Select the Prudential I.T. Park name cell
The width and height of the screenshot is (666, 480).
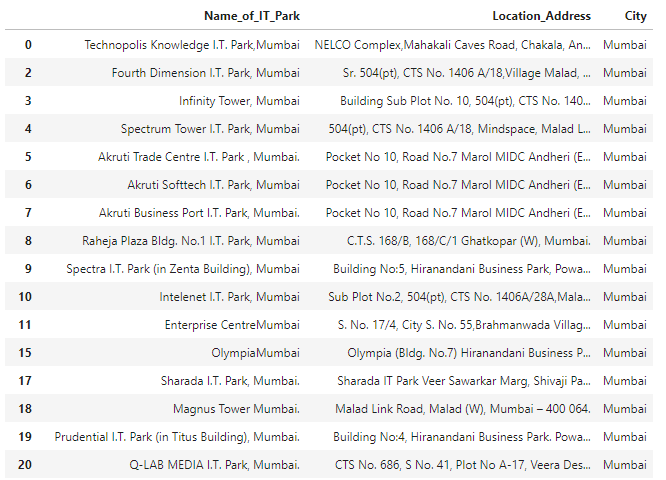point(177,437)
